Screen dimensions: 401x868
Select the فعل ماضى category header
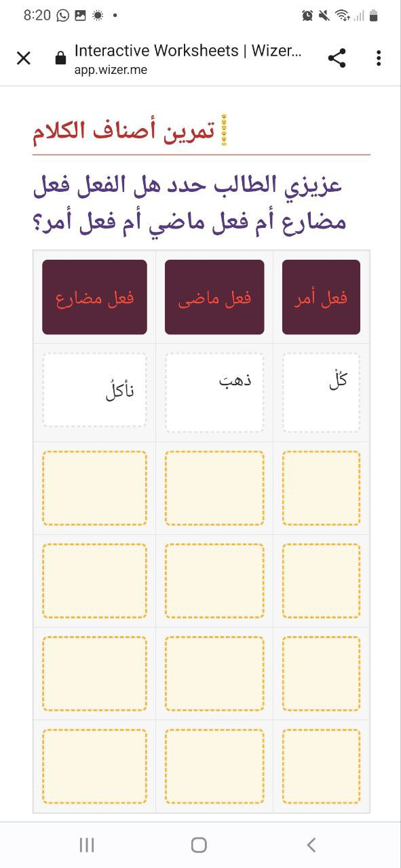pos(214,297)
